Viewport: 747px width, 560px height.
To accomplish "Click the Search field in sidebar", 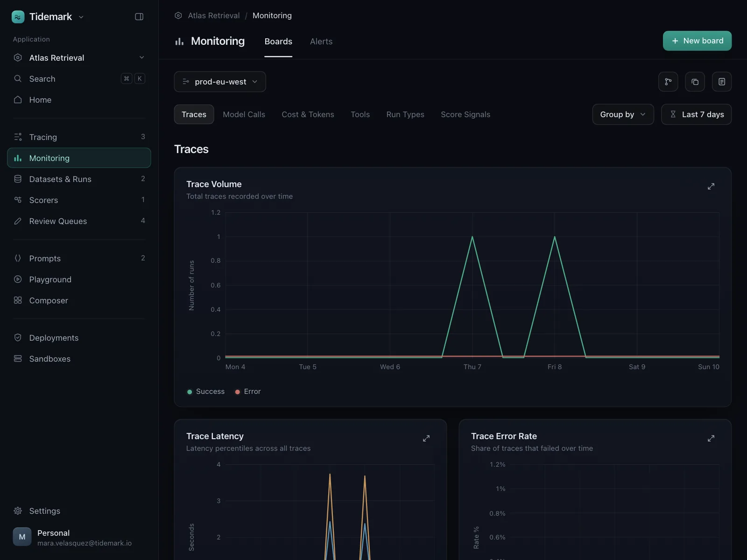I will click(x=79, y=79).
